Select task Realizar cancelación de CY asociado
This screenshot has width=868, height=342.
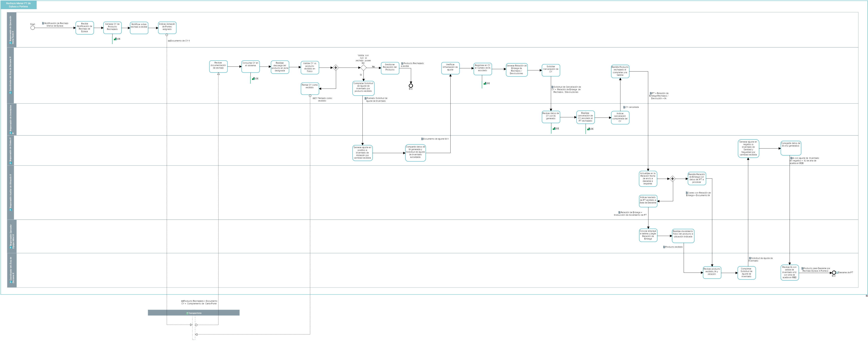(x=585, y=117)
